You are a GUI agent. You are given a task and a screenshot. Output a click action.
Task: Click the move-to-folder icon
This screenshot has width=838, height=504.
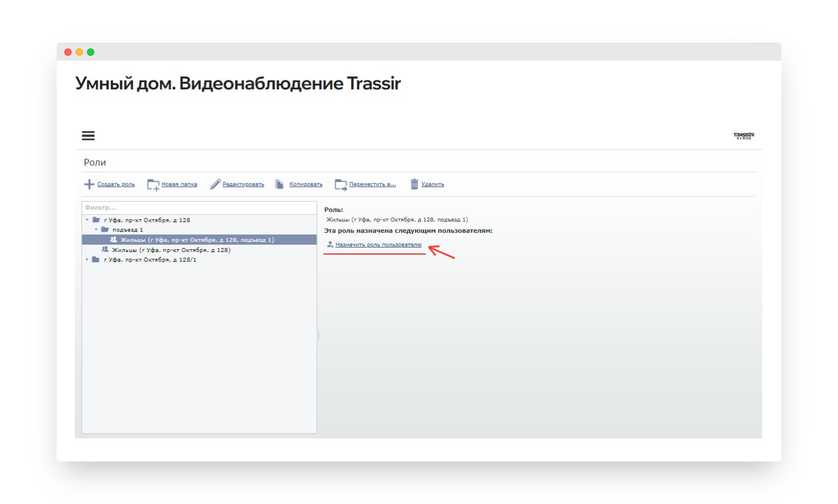341,185
